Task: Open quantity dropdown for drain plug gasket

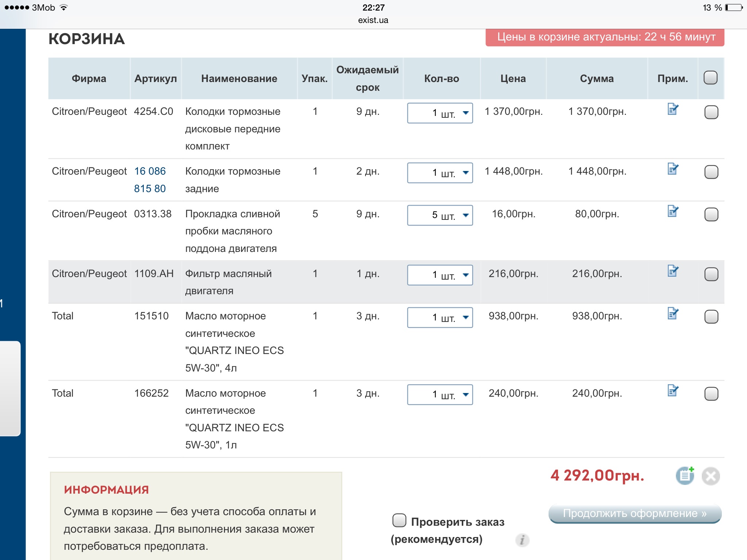Action: [x=440, y=215]
